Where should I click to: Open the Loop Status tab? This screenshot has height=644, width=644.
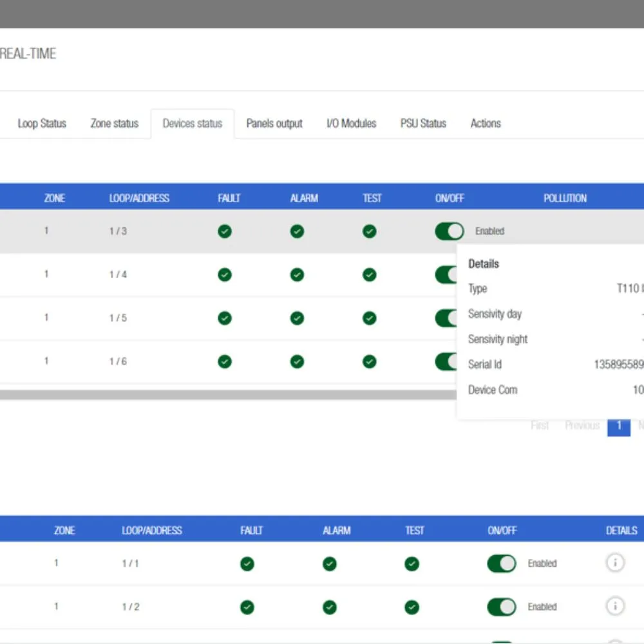(42, 123)
